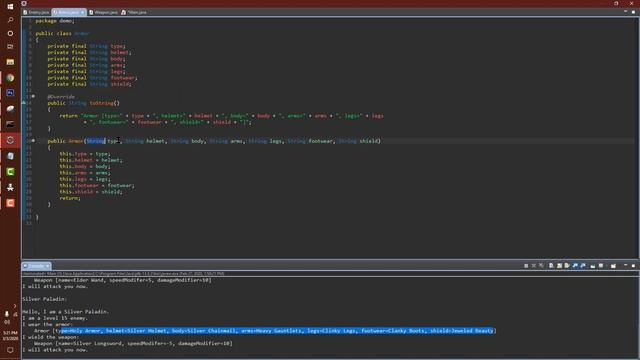The width and height of the screenshot is (640, 360).
Task: Open Chrome from the taskbar
Action: 10,78
